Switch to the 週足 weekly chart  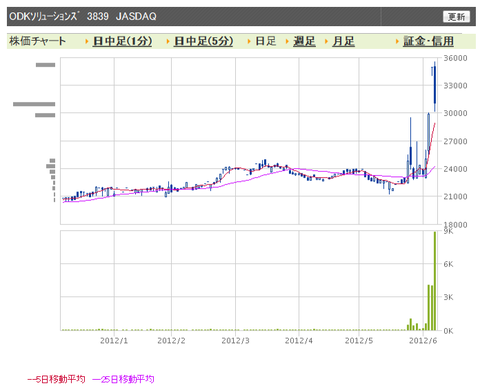point(304,41)
